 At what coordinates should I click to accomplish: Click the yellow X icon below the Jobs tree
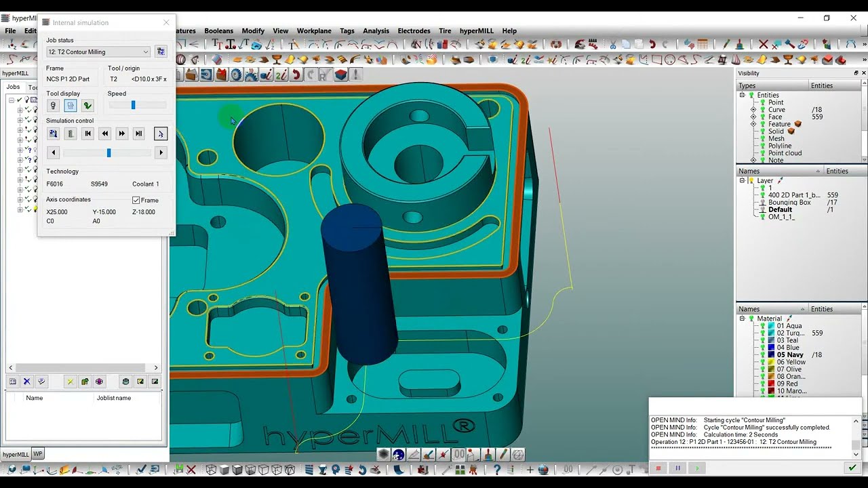[70, 382]
